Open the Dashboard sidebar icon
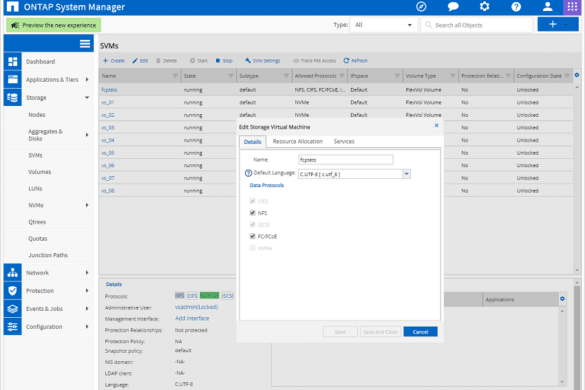Screen dimensions: 585x390 point(13,62)
